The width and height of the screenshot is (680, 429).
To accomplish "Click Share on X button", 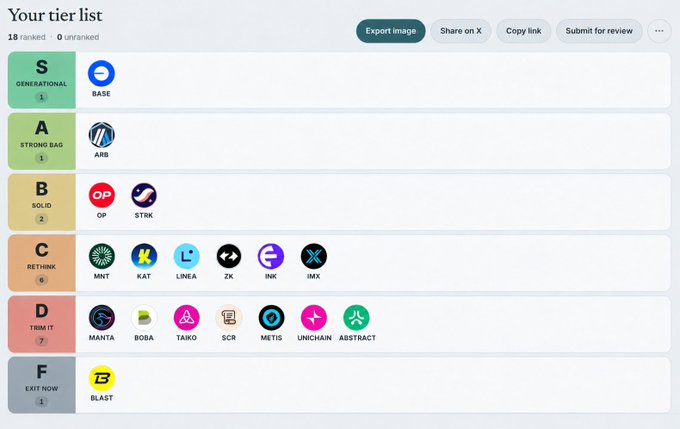I will pyautogui.click(x=461, y=31).
